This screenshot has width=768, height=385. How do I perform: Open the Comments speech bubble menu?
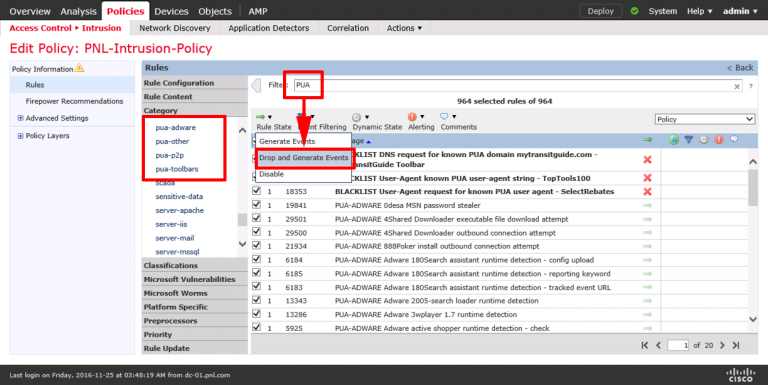[448, 117]
